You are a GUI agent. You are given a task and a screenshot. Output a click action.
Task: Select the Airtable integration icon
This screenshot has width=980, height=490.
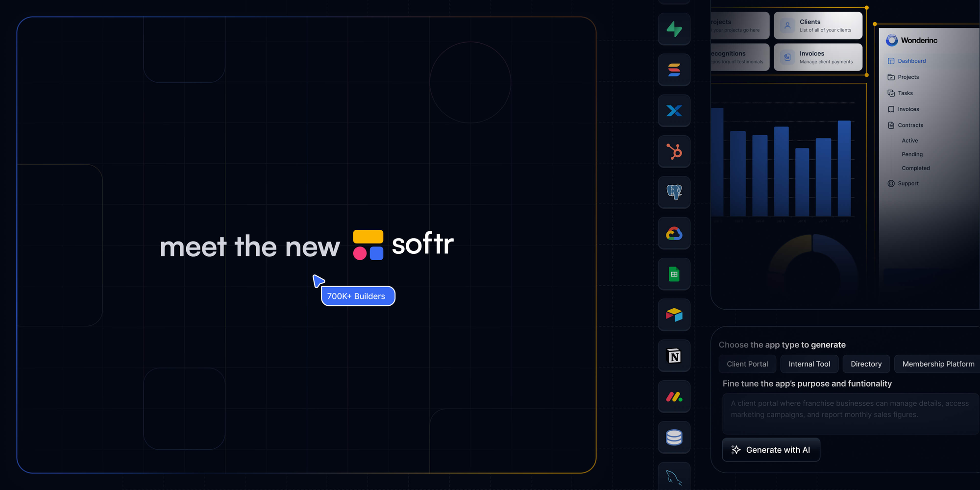(674, 315)
